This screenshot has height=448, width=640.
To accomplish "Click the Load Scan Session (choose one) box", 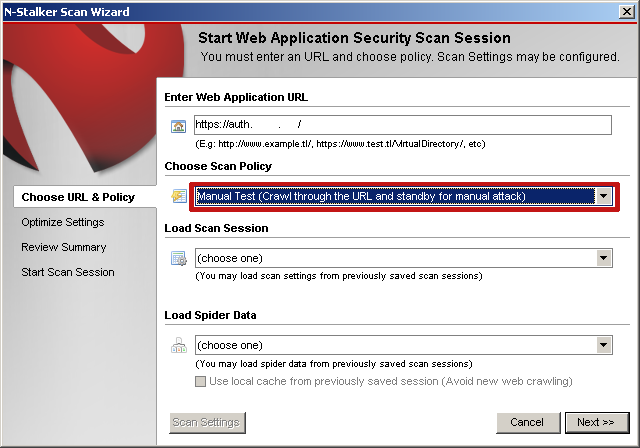I will (x=403, y=258).
